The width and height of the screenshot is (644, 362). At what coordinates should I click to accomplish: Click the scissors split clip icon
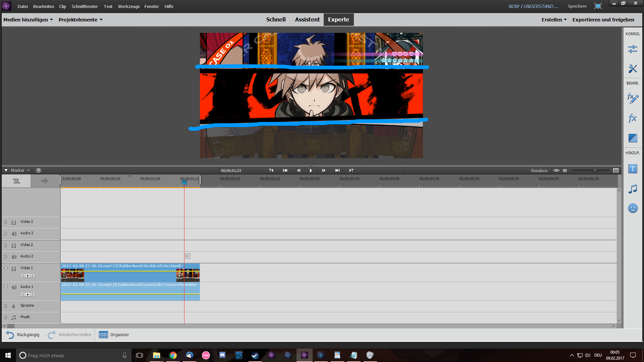pyautogui.click(x=187, y=256)
